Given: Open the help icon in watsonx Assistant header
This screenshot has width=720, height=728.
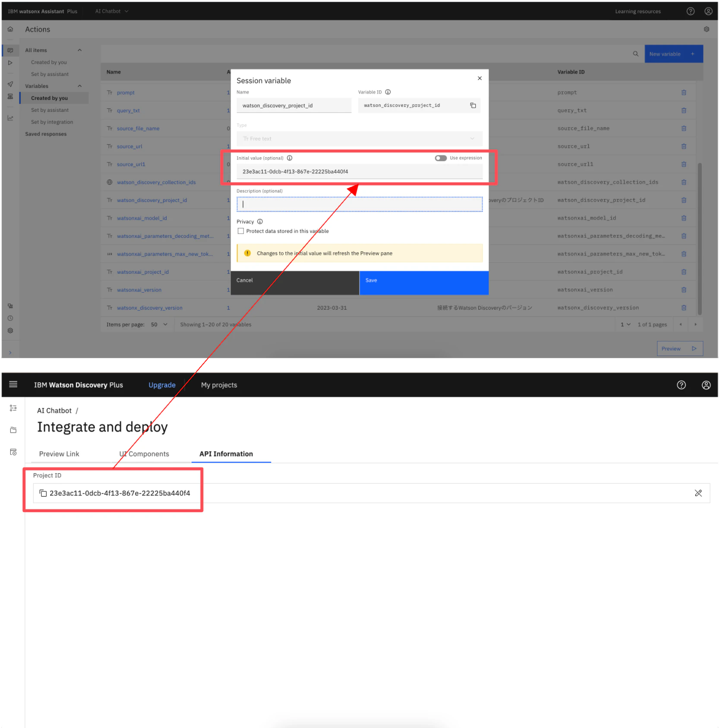Looking at the screenshot, I should 690,11.
